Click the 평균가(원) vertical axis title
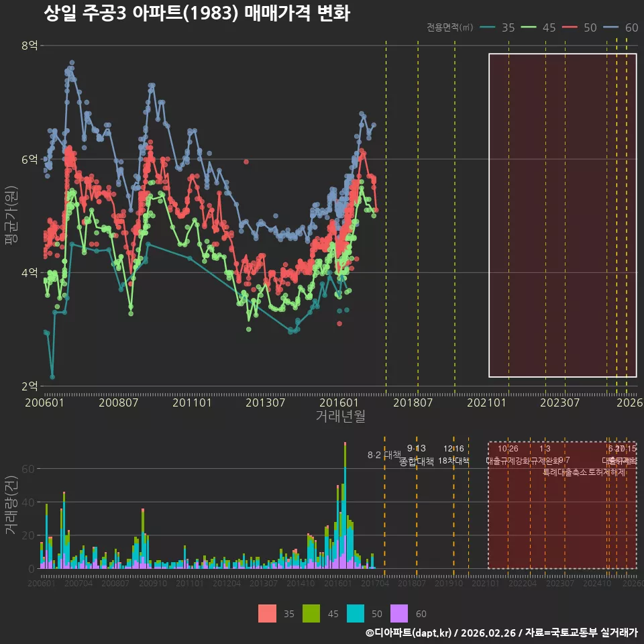The width and height of the screenshot is (644, 644). pyautogui.click(x=11, y=215)
